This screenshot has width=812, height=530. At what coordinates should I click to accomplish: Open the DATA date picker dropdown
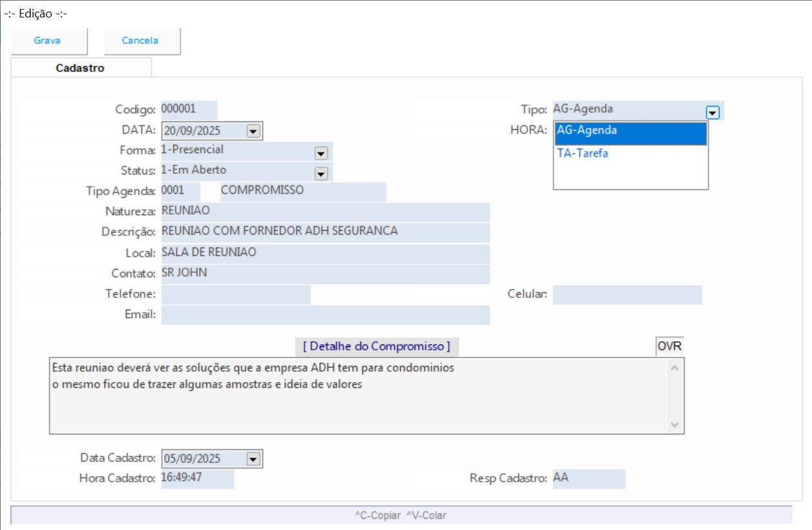253,131
